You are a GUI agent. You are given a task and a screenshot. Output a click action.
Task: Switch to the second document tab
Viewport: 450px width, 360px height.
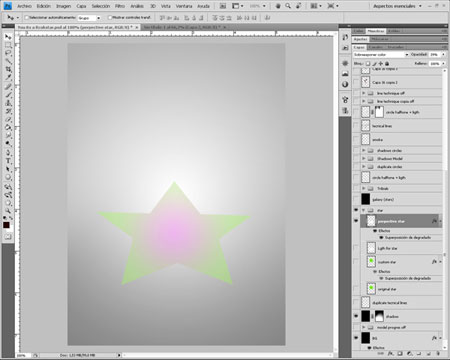click(183, 27)
